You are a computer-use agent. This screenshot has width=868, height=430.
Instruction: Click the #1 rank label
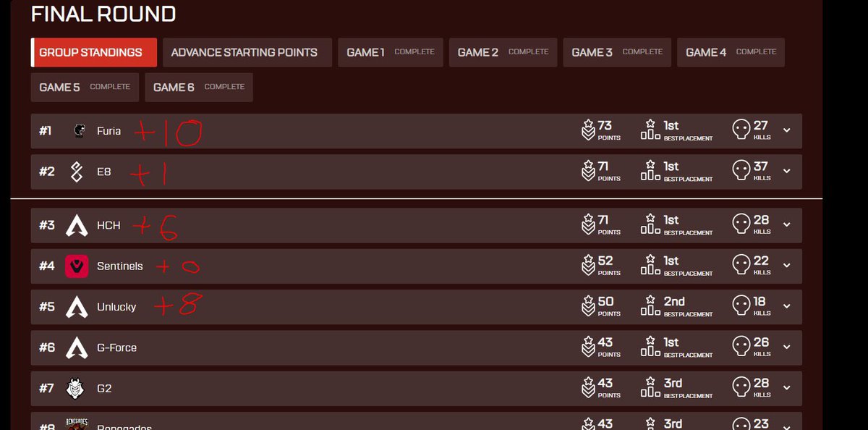coord(46,131)
